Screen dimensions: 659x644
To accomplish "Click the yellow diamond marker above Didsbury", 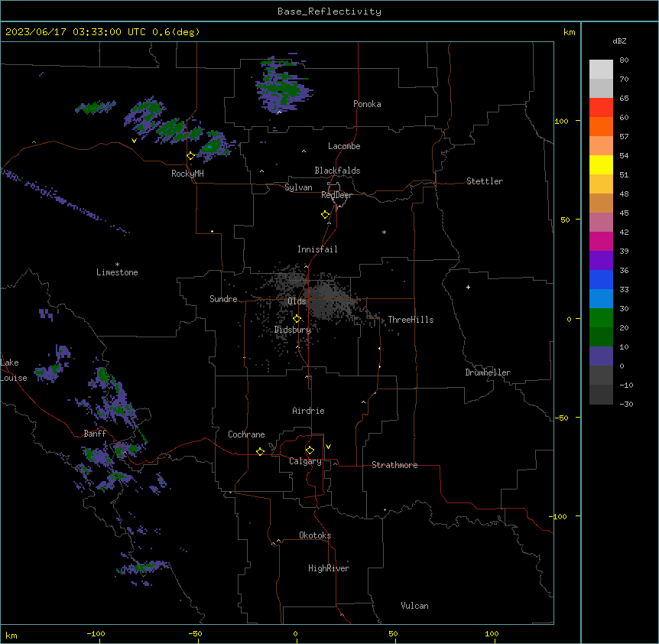I will pos(297,319).
